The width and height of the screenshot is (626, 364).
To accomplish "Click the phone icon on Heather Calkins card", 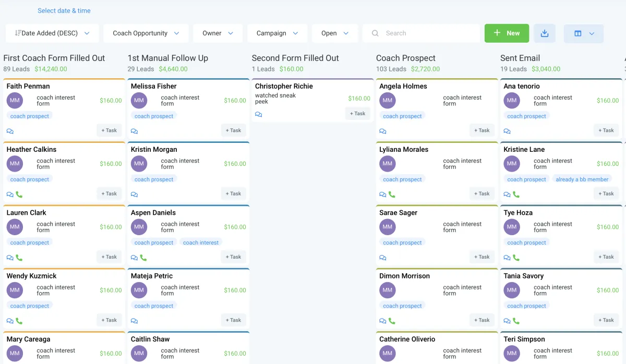I will (x=19, y=195).
